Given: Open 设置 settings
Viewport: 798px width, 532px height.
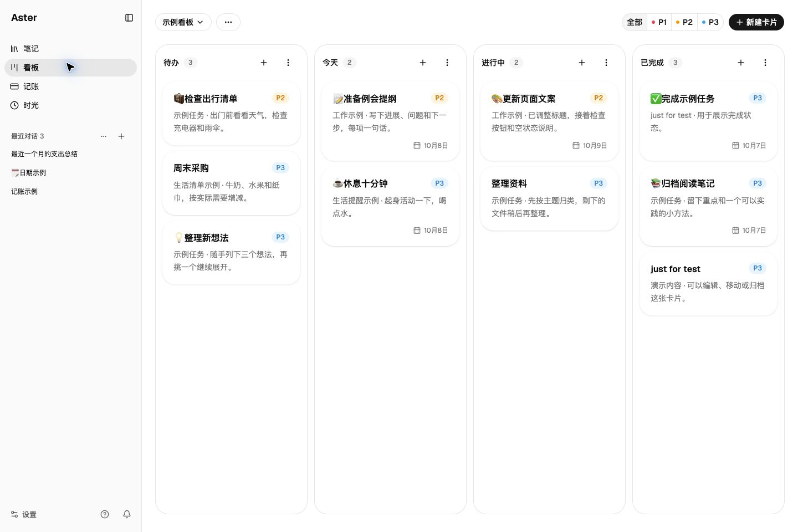Looking at the screenshot, I should 24,514.
